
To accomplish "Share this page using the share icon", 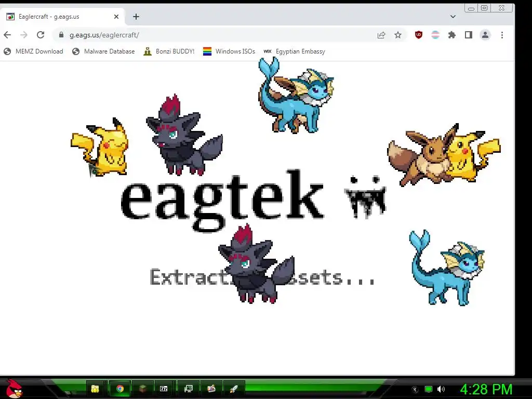I will [381, 35].
